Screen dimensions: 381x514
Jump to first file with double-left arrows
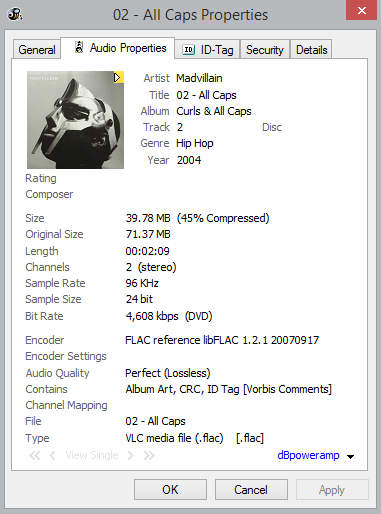35,455
